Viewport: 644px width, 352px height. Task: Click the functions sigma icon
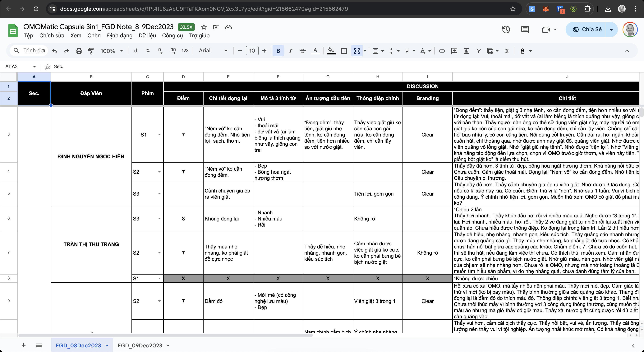pos(507,51)
